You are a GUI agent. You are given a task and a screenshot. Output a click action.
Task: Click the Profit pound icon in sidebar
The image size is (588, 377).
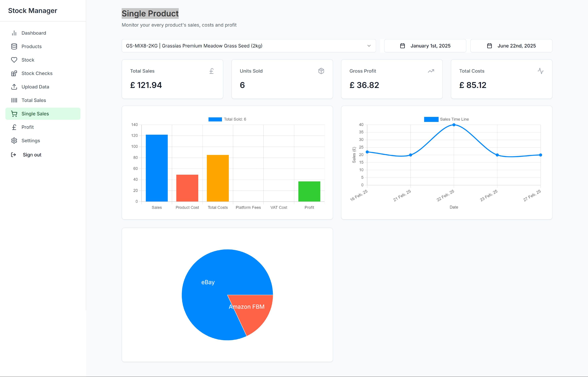14,127
